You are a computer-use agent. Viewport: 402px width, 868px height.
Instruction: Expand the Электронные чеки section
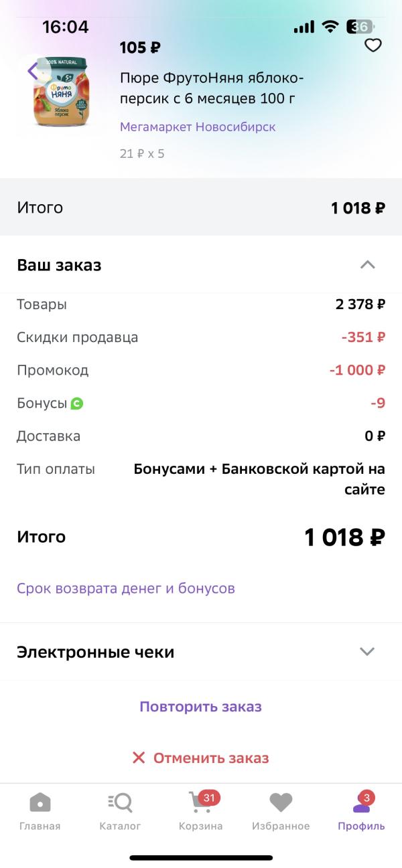click(367, 652)
